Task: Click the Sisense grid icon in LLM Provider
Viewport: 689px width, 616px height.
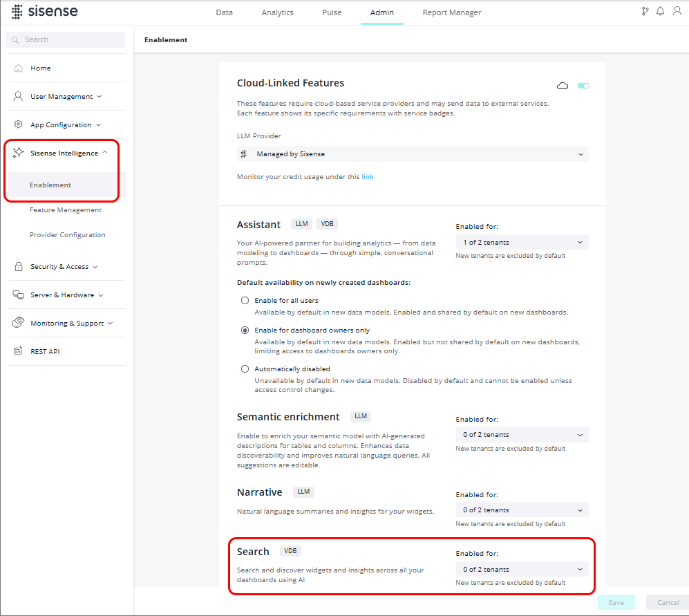Action: [x=244, y=154]
